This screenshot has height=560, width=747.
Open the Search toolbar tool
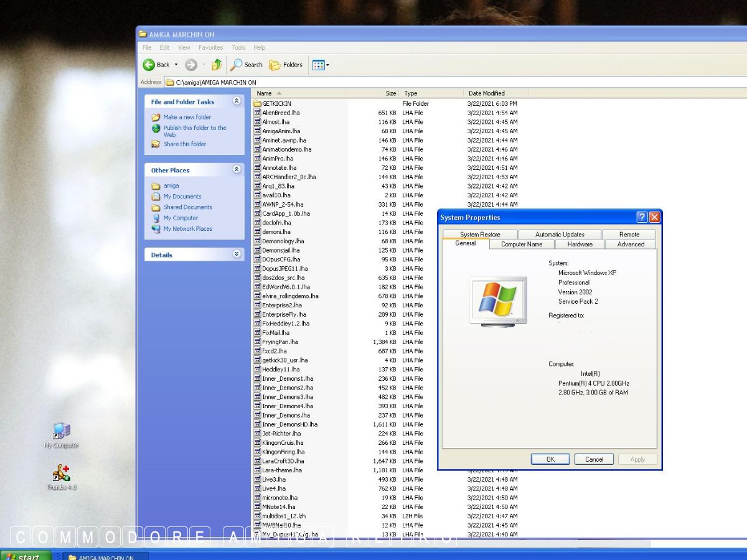tap(247, 65)
